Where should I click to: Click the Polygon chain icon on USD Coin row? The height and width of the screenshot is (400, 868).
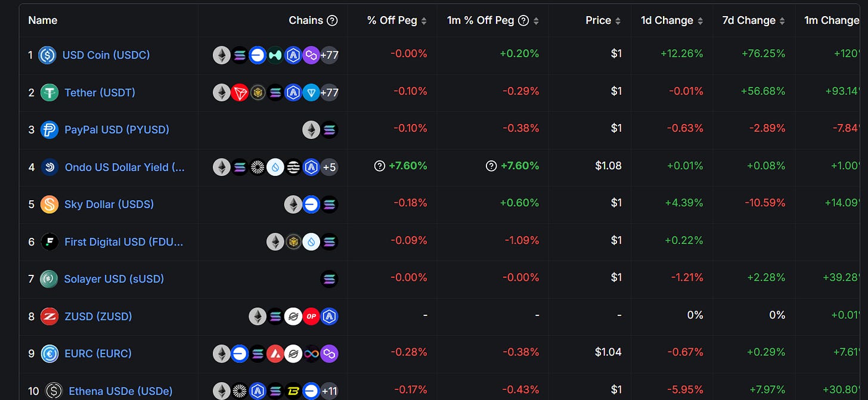coord(311,55)
